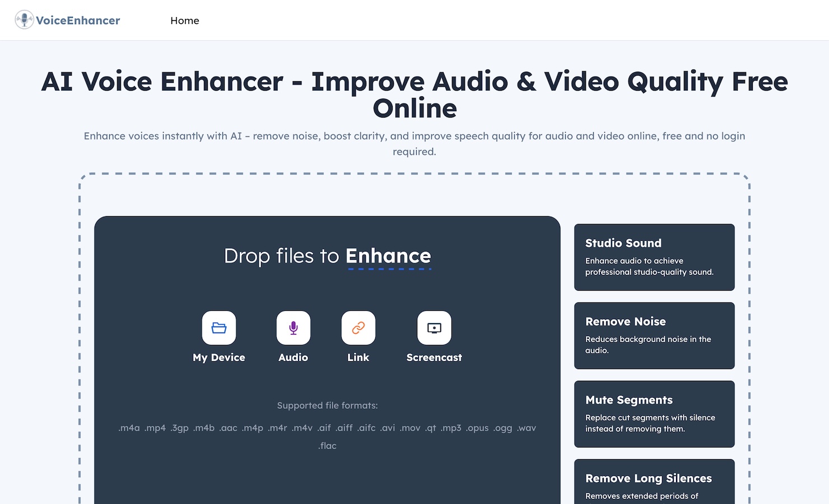The image size is (829, 504).
Task: Click the screen-recording icon above Screencast label
Action: click(434, 328)
